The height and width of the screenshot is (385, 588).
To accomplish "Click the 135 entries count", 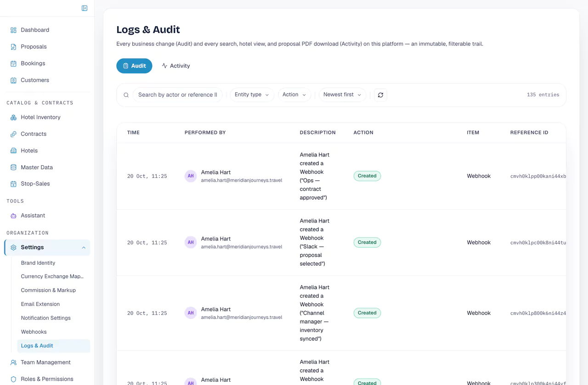I will pyautogui.click(x=543, y=95).
